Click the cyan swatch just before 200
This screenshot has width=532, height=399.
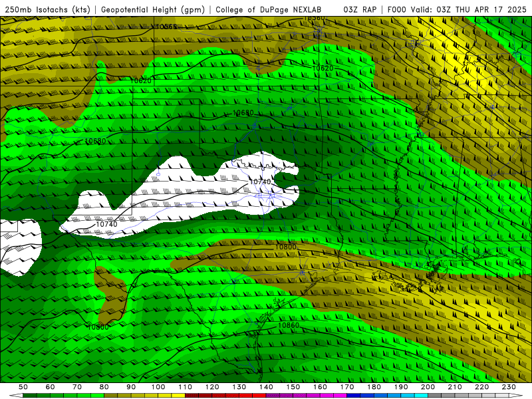coord(421,396)
